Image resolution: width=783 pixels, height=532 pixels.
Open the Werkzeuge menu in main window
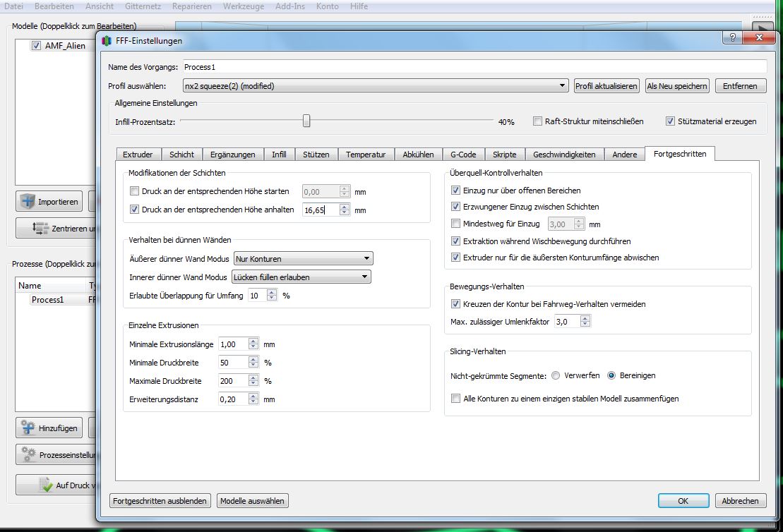tap(244, 6)
